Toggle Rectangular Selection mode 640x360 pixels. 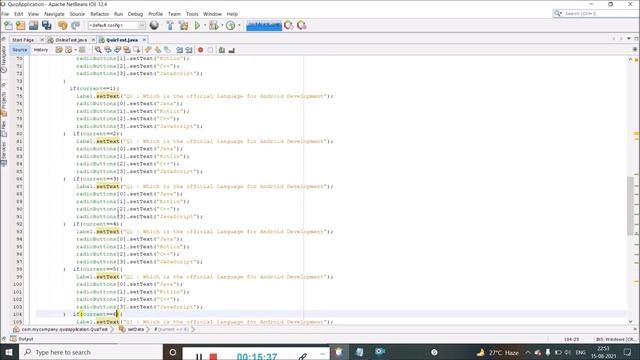click(x=137, y=50)
